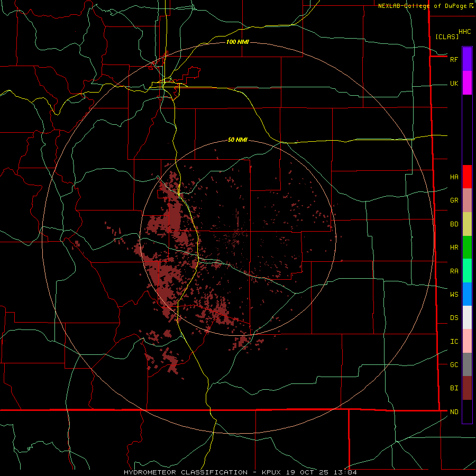476x476 pixels.
Task: Click the IC legend label
Action: [x=454, y=342]
